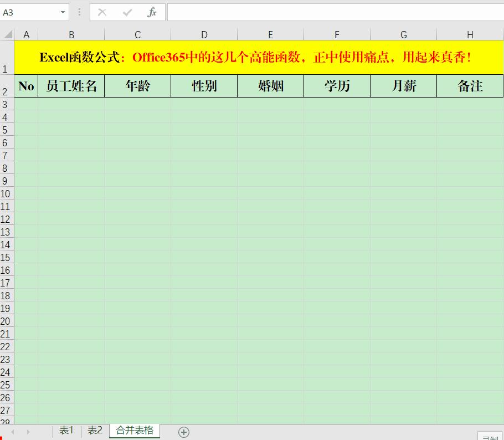Select column D header
504x440 pixels.
[204, 34]
